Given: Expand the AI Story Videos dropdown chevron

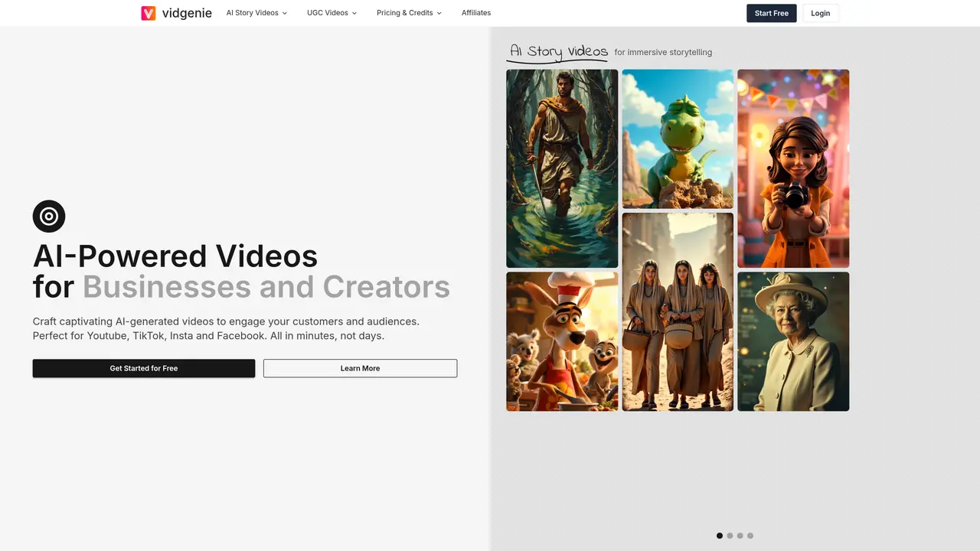Looking at the screenshot, I should [285, 13].
